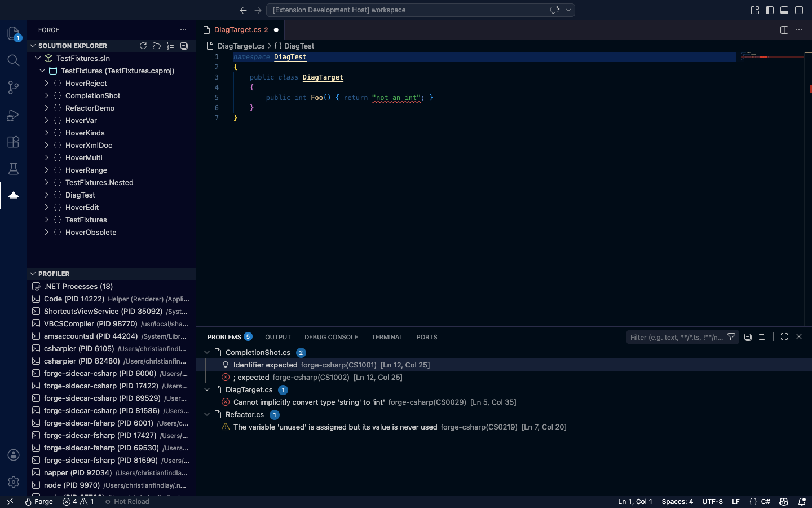Refresh the Solution Explorer
Screen dimensions: 812x508
point(143,46)
